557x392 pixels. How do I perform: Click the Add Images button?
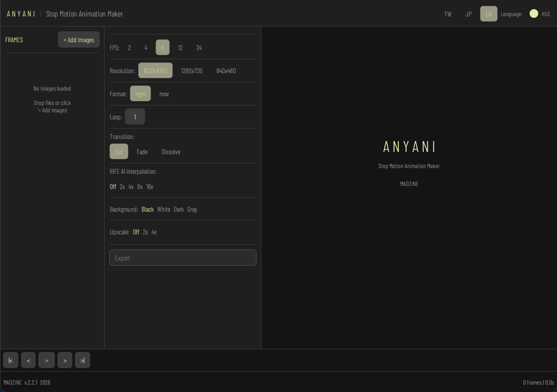79,40
